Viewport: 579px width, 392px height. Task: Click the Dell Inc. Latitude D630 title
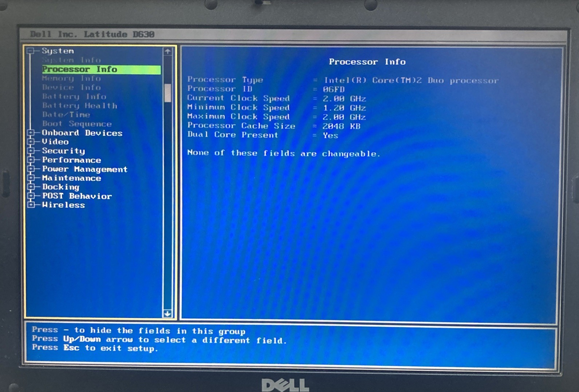pos(92,35)
